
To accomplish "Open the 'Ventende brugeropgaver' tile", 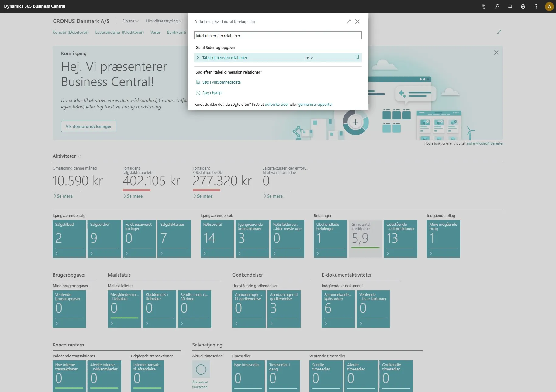I will tap(69, 309).
